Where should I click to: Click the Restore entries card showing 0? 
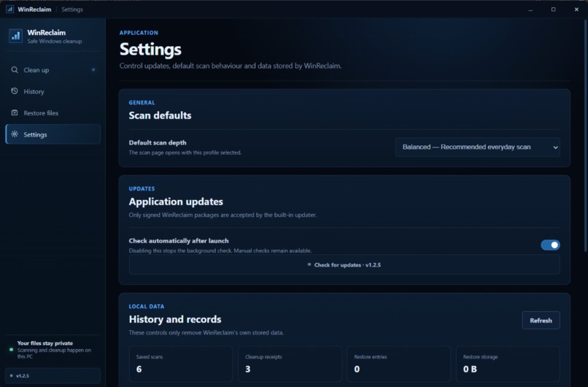(398, 364)
